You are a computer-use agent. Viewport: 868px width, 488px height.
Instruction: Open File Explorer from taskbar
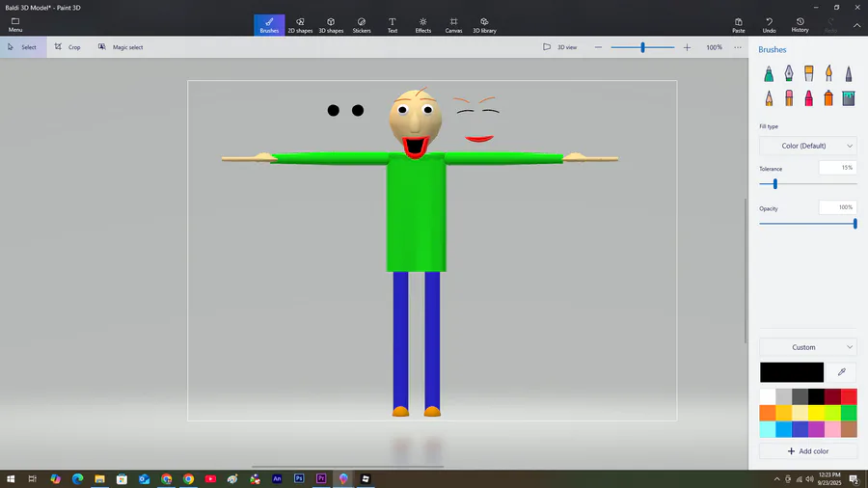pyautogui.click(x=99, y=478)
